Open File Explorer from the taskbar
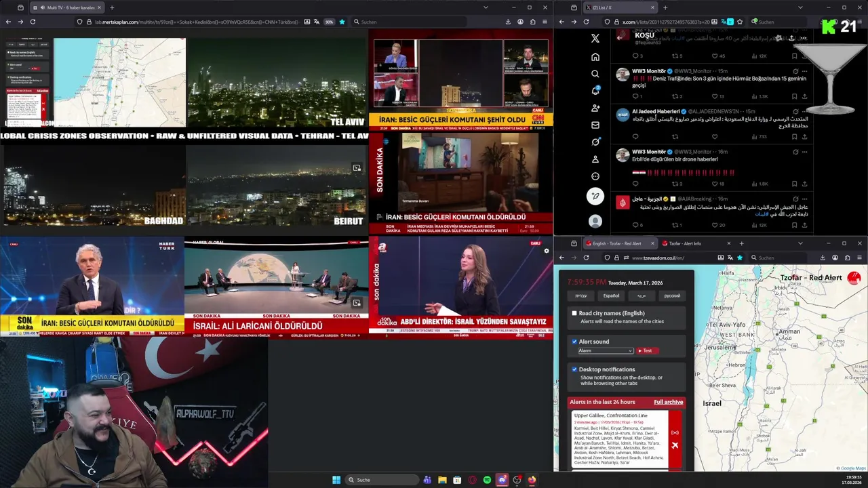Viewport: 868px width, 488px height. [x=442, y=480]
